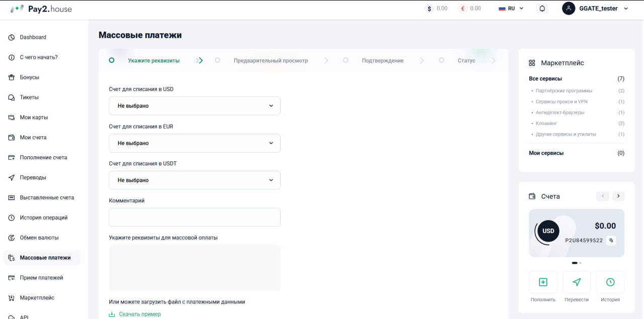Click the wallet icon next to Мои счета
644x319 pixels.
tap(12, 138)
